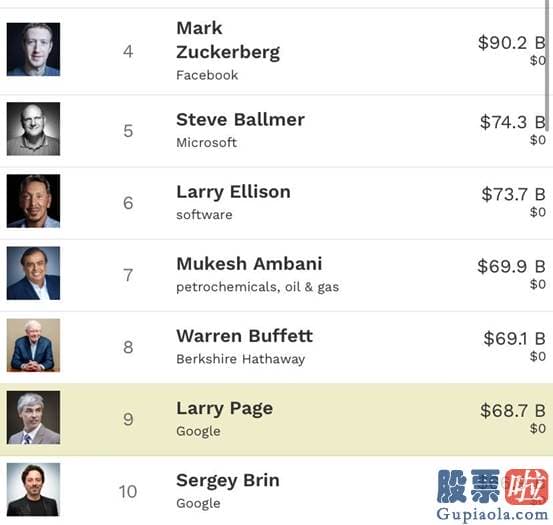Open Larry Page's portrait thumbnail
The height and width of the screenshot is (525, 553).
(34, 417)
